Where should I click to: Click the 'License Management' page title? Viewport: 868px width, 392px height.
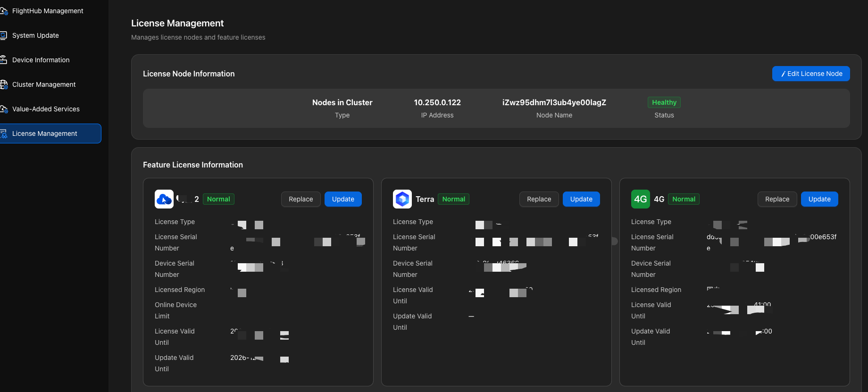tap(177, 23)
